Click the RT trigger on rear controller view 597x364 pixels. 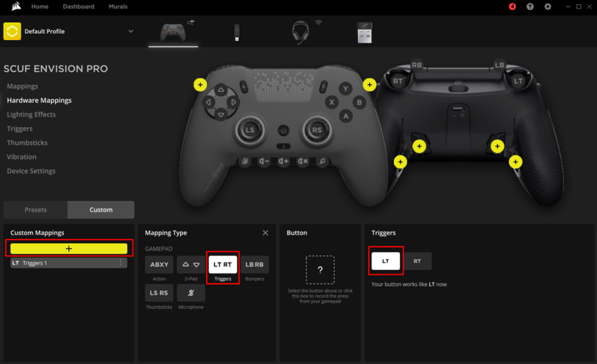[398, 81]
